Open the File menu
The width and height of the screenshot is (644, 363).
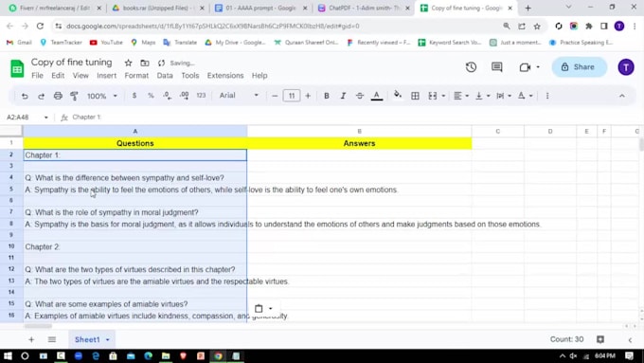click(x=37, y=76)
